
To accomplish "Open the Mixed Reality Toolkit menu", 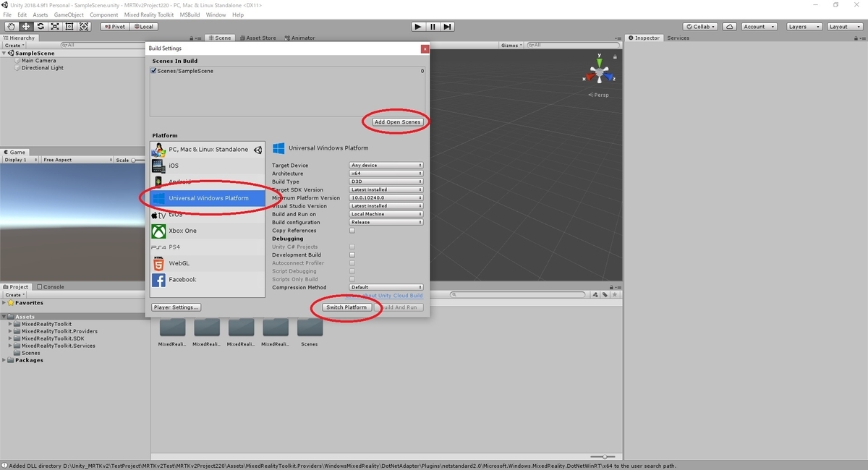I will tap(148, 14).
